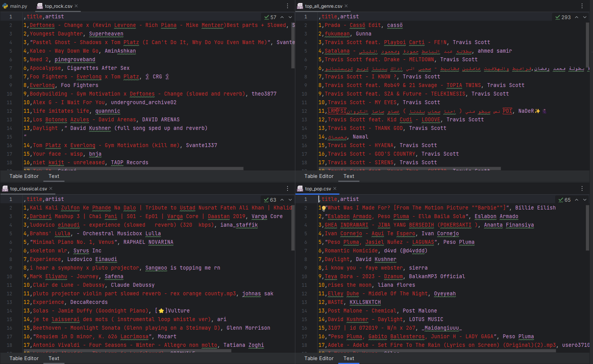This screenshot has width=593, height=364.
Task: Click the 'Prada - Cassö Edit' line
Action: pos(360,25)
